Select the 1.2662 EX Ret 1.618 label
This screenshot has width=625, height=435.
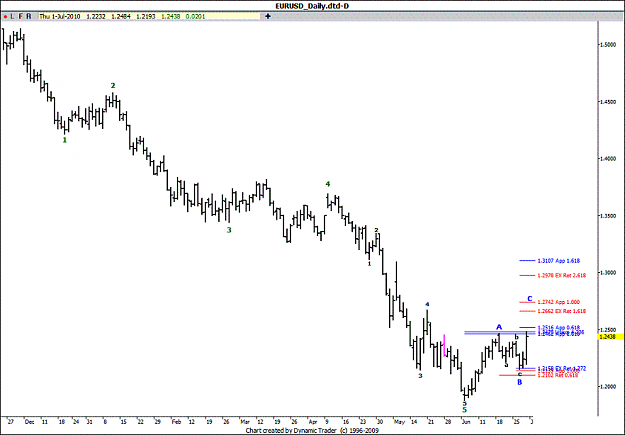[x=562, y=311]
